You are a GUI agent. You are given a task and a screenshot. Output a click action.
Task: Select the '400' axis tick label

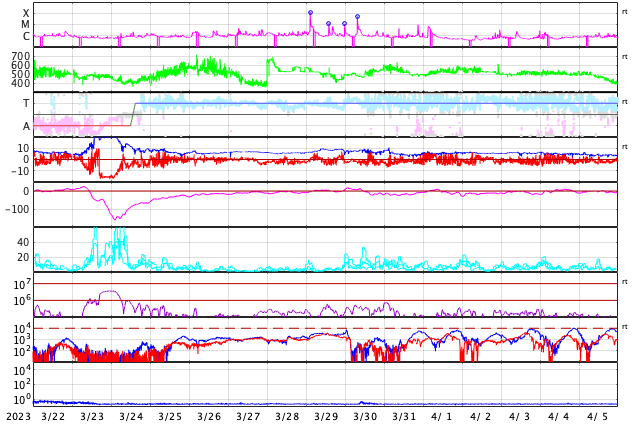21,84
